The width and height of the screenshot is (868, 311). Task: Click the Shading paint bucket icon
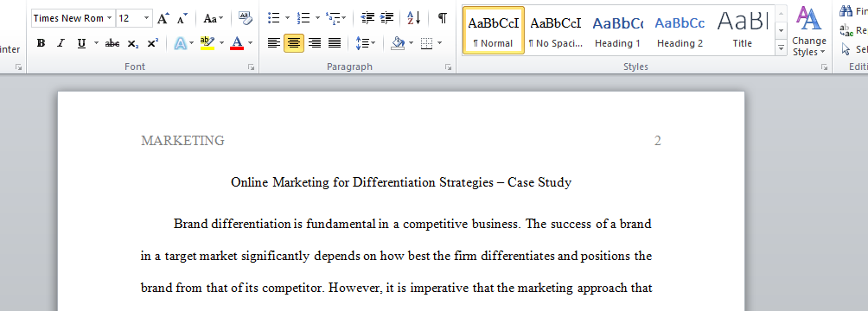398,43
